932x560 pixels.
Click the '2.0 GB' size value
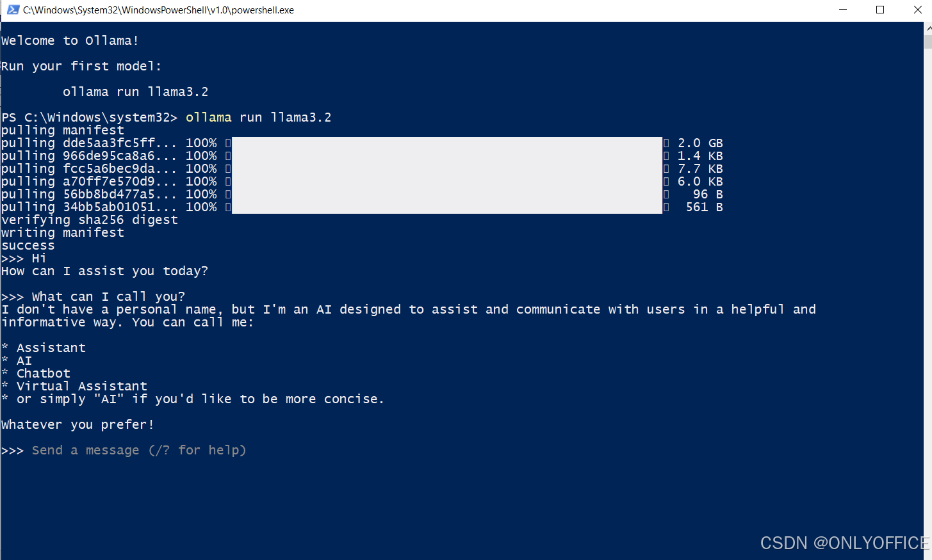(700, 143)
